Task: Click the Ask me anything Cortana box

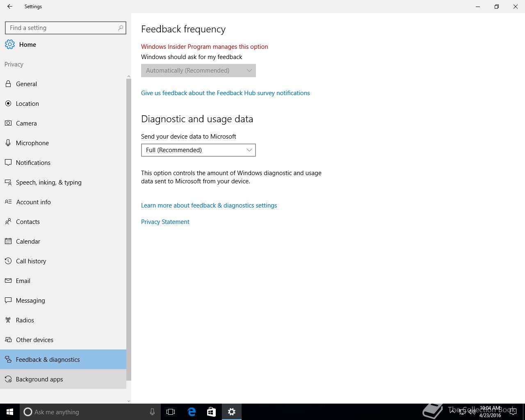Action: click(90, 412)
